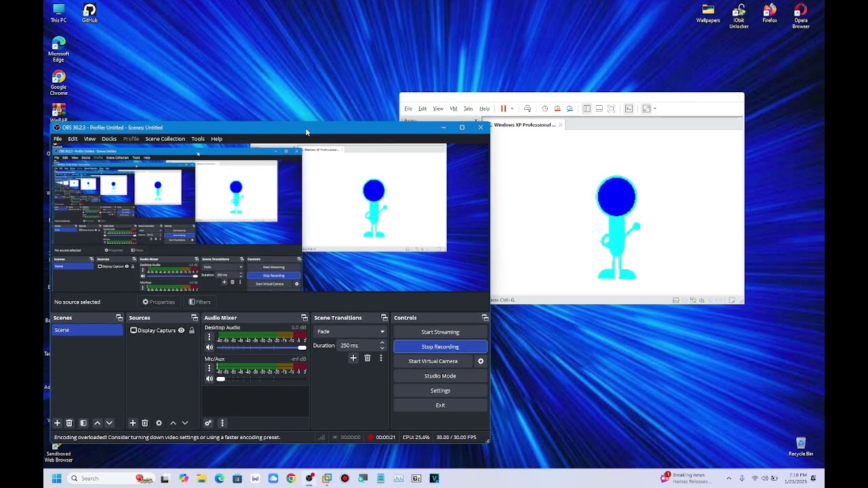
Task: Enable Studio Mode button
Action: pos(440,375)
